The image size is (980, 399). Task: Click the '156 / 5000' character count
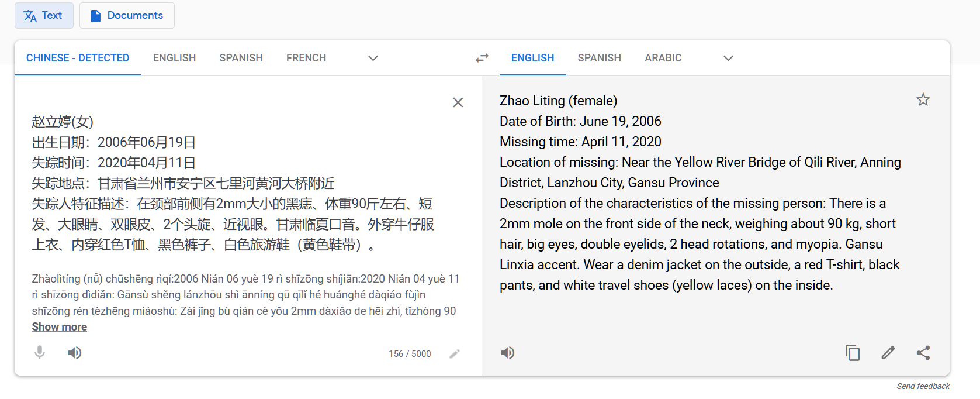[410, 354]
